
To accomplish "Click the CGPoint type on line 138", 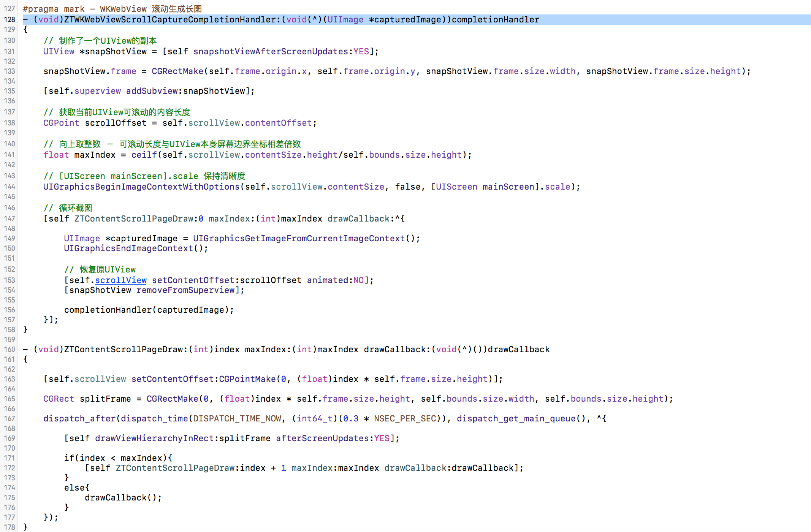I will (61, 123).
